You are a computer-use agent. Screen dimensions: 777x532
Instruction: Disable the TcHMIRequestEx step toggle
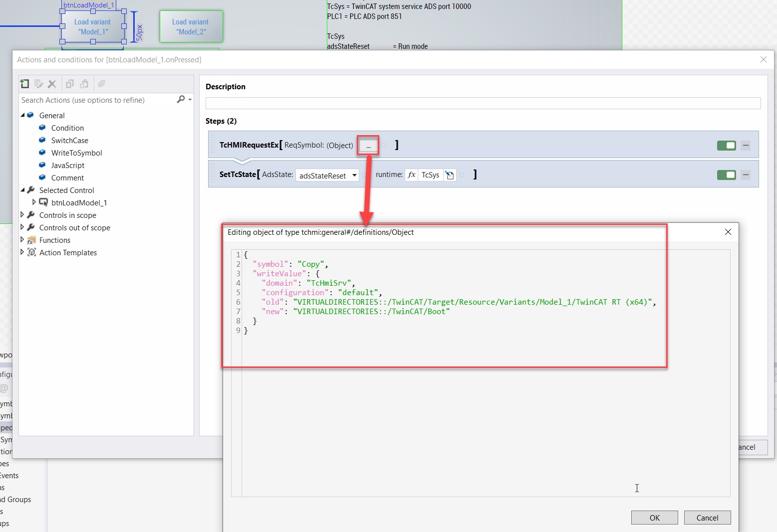click(726, 145)
